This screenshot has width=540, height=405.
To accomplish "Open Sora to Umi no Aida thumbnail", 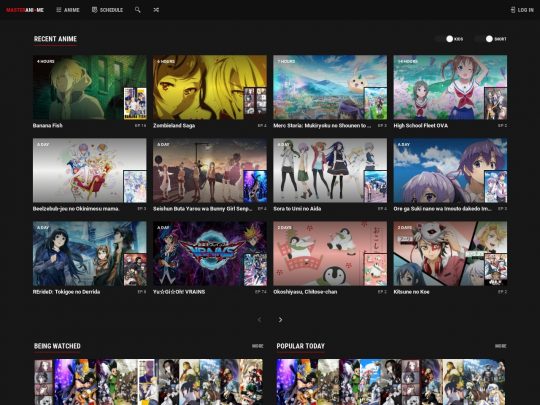I will point(330,170).
